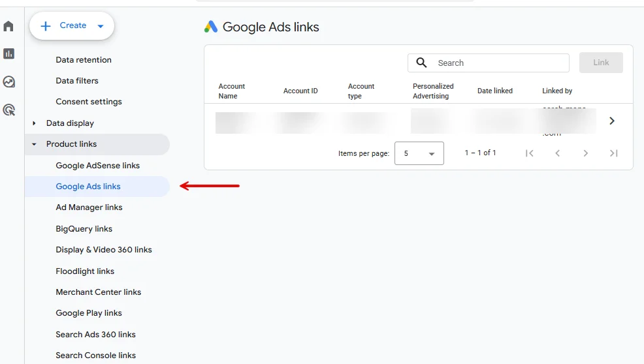This screenshot has height=364, width=644.
Task: Open the Create dropdown arrow
Action: click(x=100, y=26)
